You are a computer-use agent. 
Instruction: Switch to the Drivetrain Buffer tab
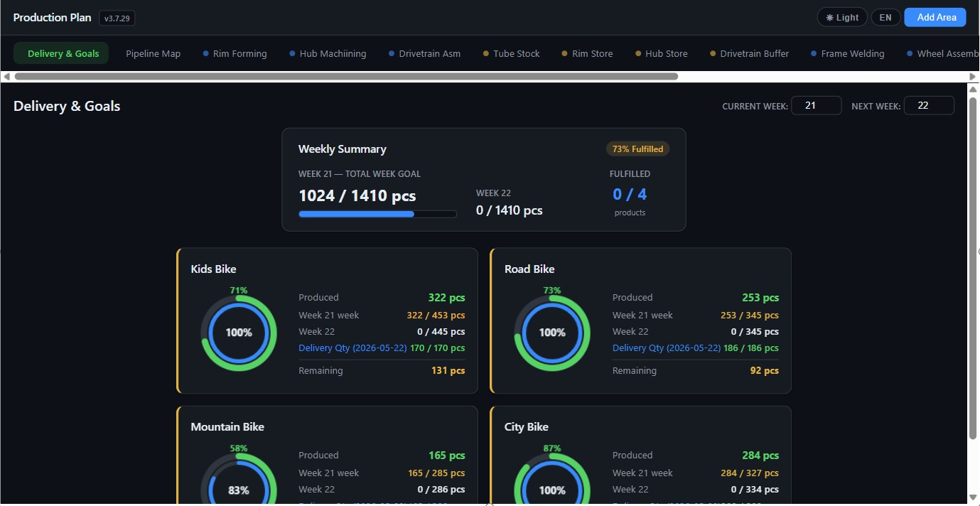750,53
